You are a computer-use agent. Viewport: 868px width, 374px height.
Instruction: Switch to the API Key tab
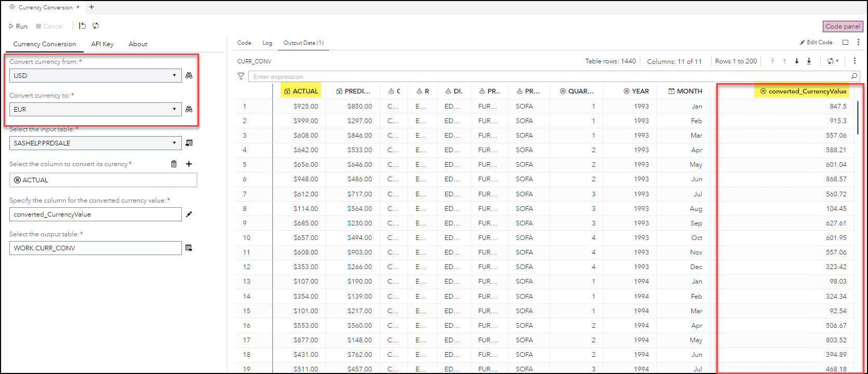tap(102, 44)
